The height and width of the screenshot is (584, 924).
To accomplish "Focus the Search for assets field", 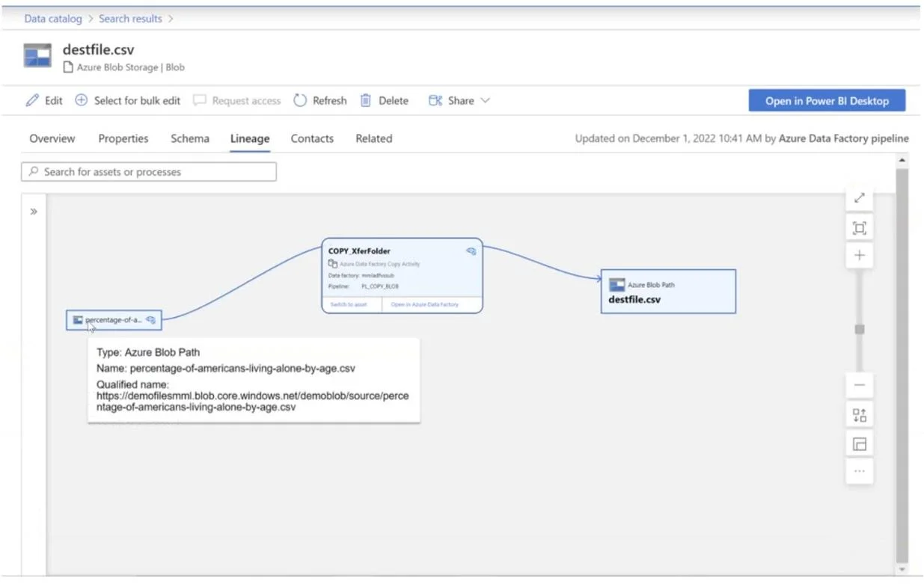I will tap(149, 172).
